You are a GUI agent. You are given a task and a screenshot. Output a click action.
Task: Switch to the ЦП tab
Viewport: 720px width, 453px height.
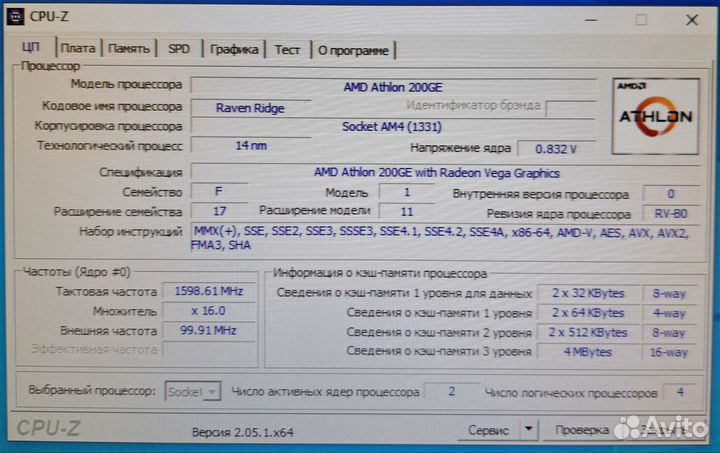31,47
